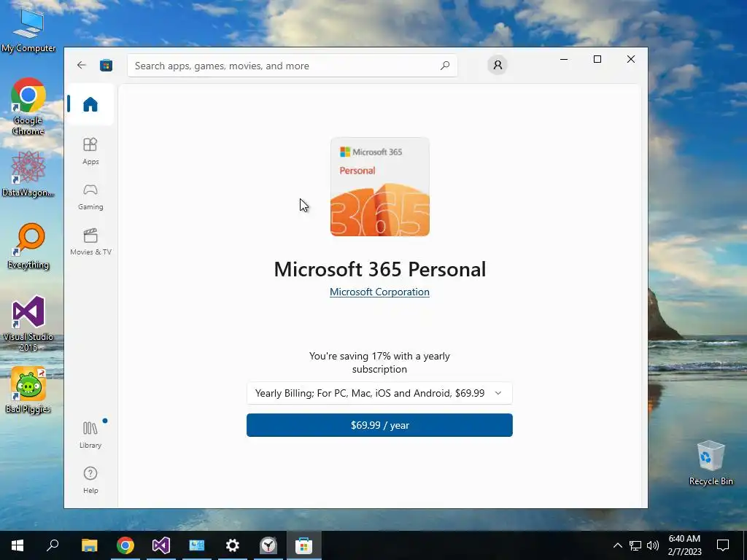Open taskbar search magnifier
Screen dimensions: 747x560
[x=53, y=545]
